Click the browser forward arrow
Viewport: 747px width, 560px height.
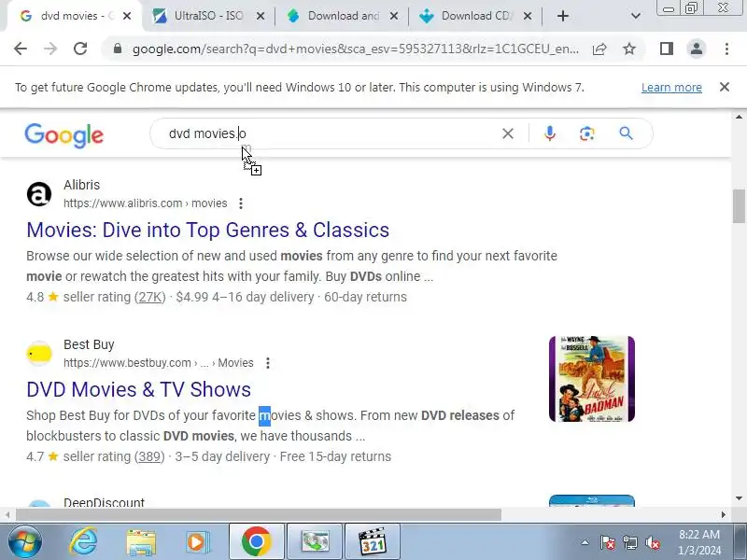coord(50,49)
